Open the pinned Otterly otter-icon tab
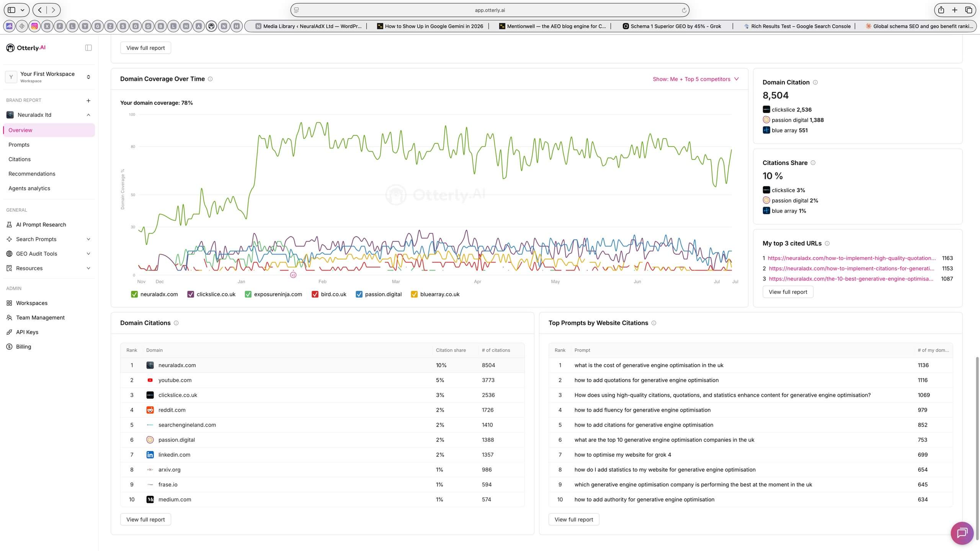Viewport: 980px width, 551px height. click(x=211, y=26)
